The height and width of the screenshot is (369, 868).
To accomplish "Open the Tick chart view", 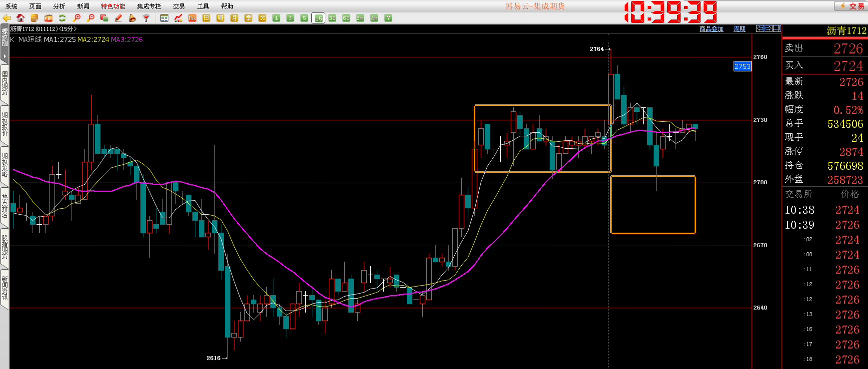I will pyautogui.click(x=192, y=18).
